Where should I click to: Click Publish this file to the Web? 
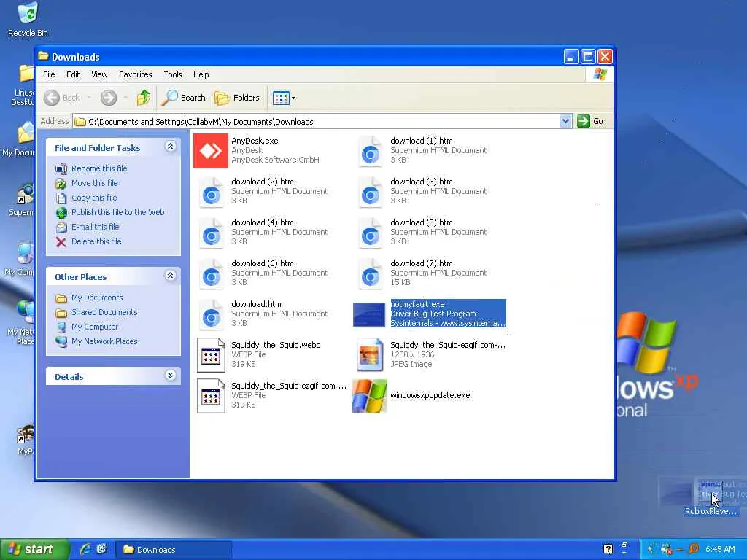[117, 212]
